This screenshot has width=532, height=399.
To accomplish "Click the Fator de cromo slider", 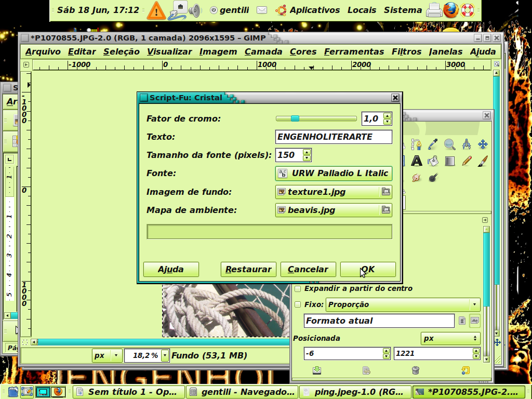I will coord(316,118).
